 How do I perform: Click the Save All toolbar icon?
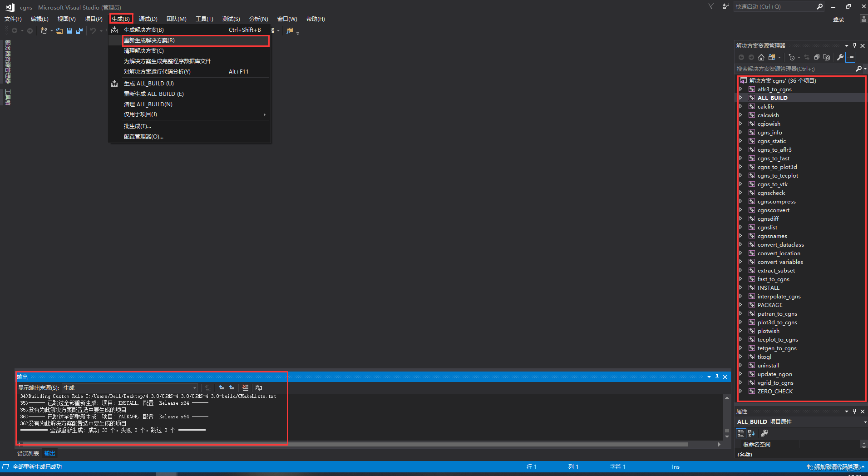79,30
